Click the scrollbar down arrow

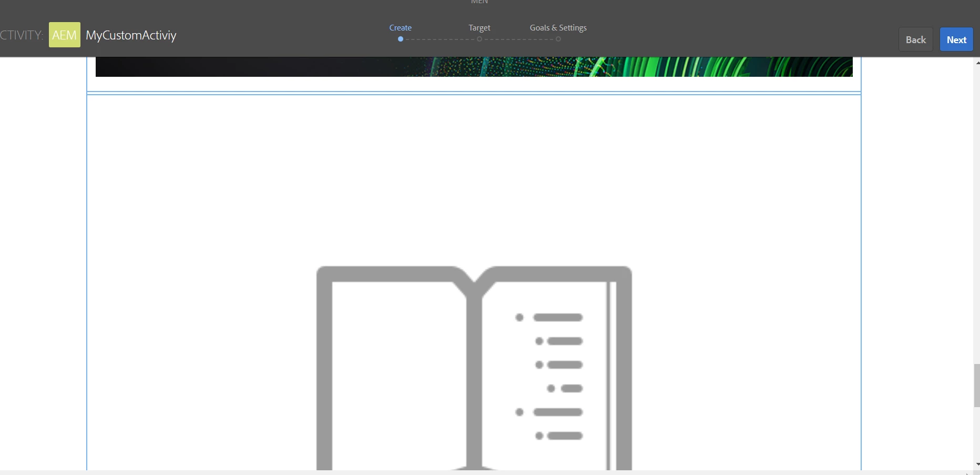(977, 464)
